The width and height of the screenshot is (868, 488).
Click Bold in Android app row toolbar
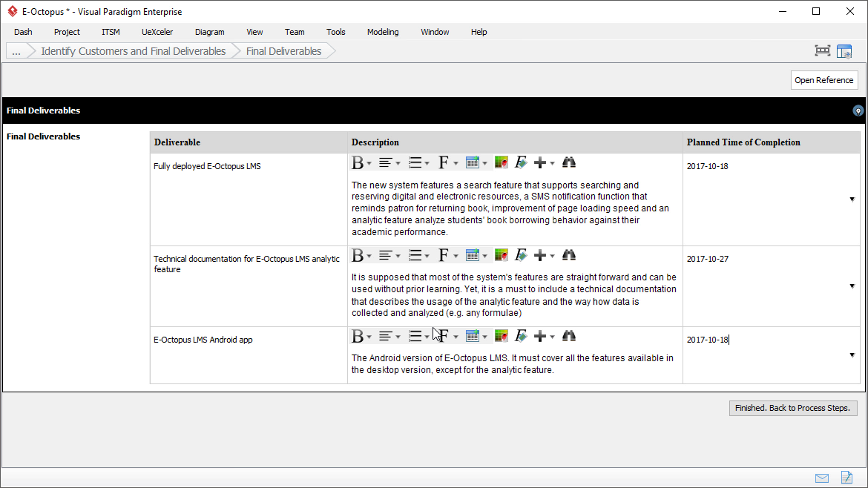[358, 336]
